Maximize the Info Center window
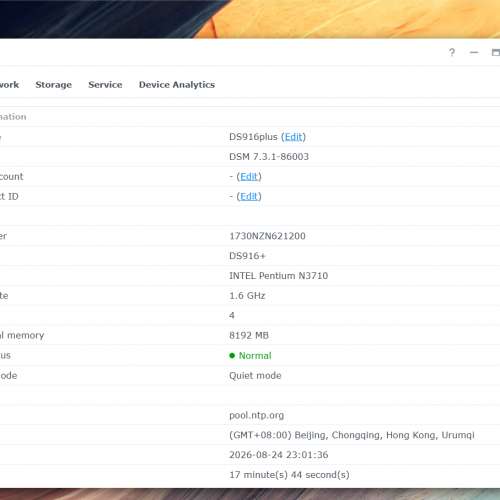Screen dimensions: 500x500 496,52
